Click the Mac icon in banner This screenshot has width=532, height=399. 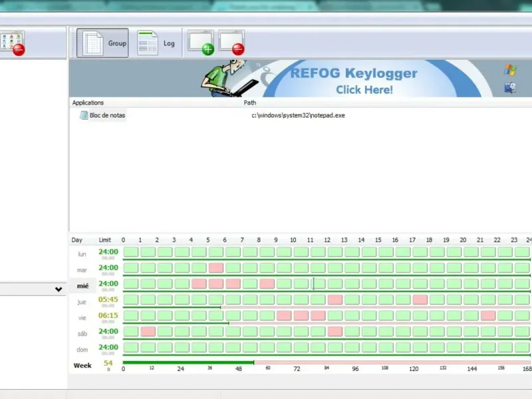[510, 88]
